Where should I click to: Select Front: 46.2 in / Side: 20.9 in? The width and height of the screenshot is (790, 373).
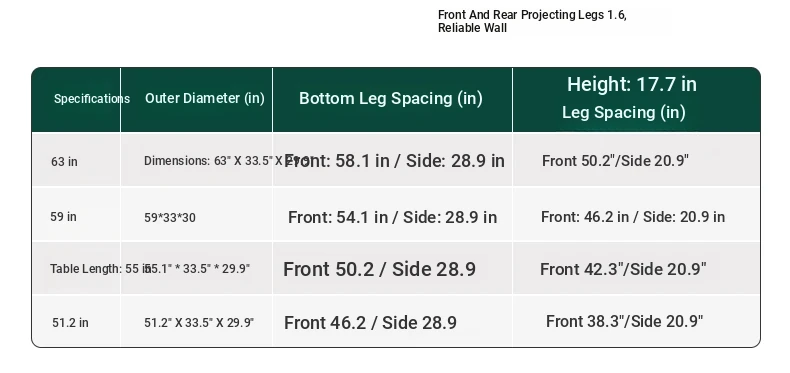tap(633, 217)
